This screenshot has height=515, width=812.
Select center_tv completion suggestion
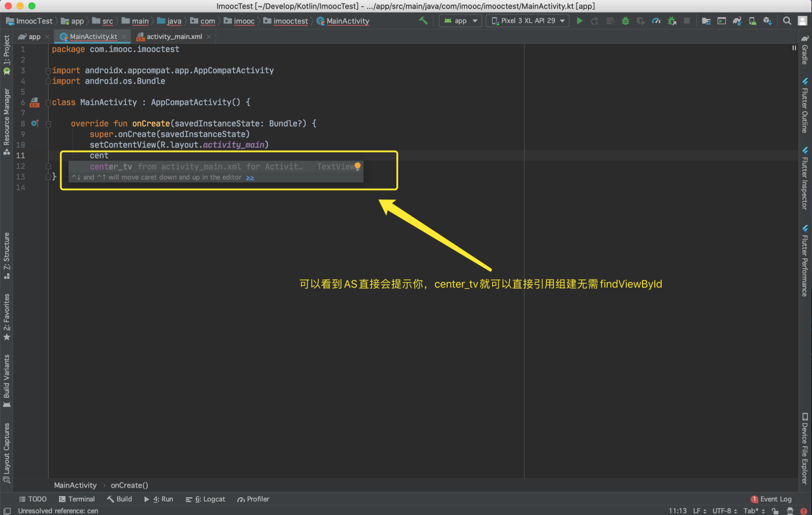pyautogui.click(x=216, y=167)
